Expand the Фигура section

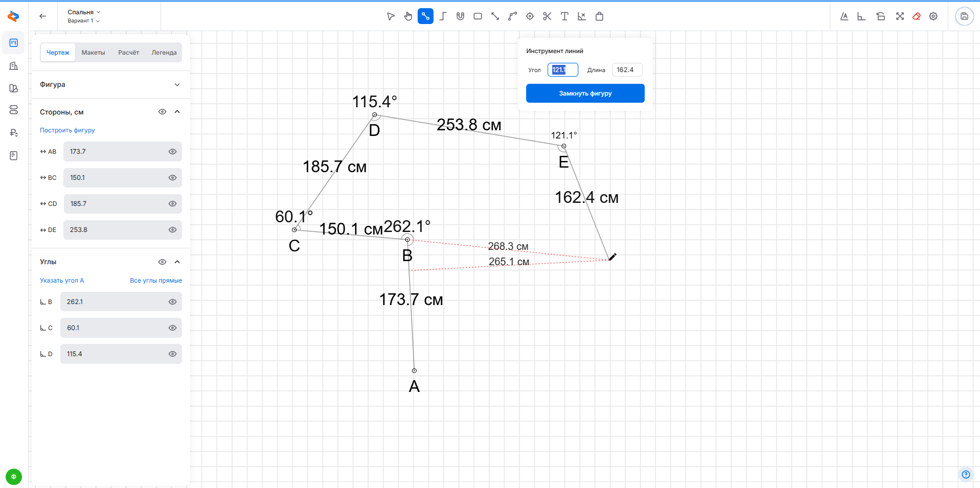177,85
